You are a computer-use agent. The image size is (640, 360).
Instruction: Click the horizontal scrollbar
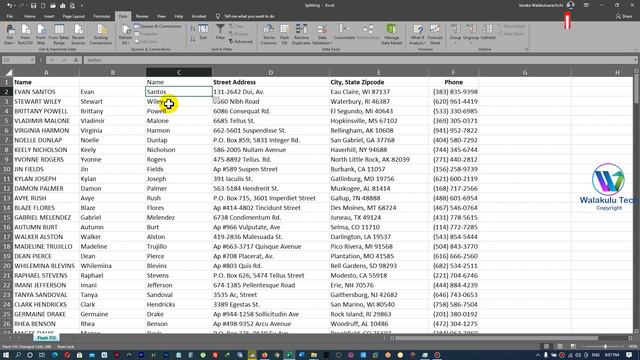tap(496, 338)
